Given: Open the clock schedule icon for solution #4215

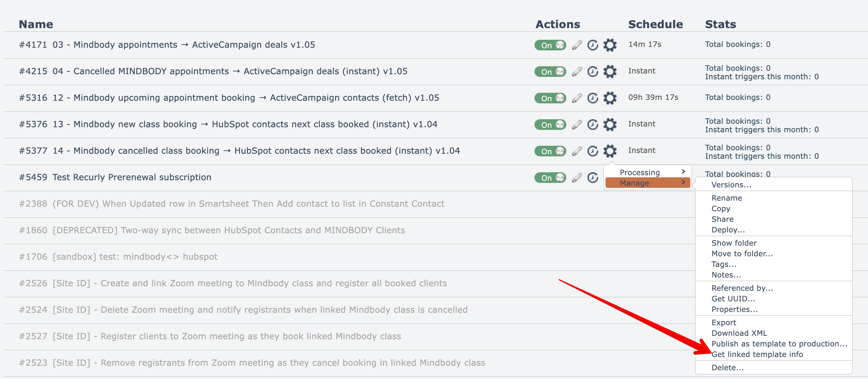Looking at the screenshot, I should coord(592,71).
